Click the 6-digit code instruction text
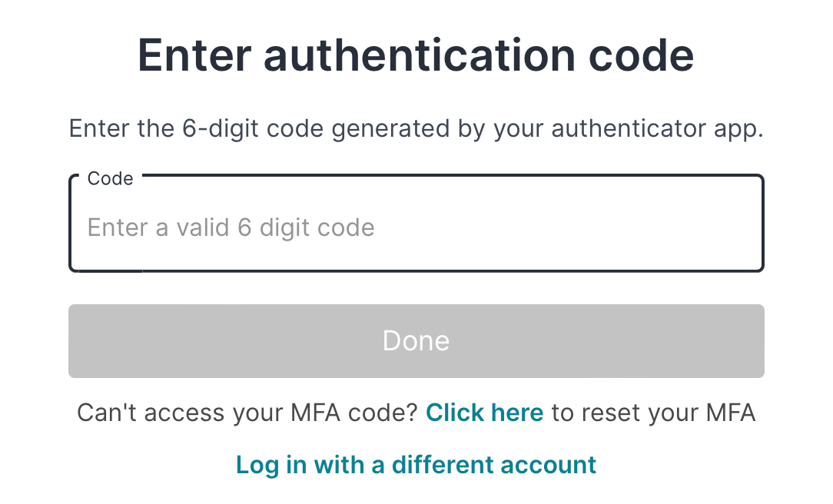This screenshot has width=833, height=504. point(416,128)
